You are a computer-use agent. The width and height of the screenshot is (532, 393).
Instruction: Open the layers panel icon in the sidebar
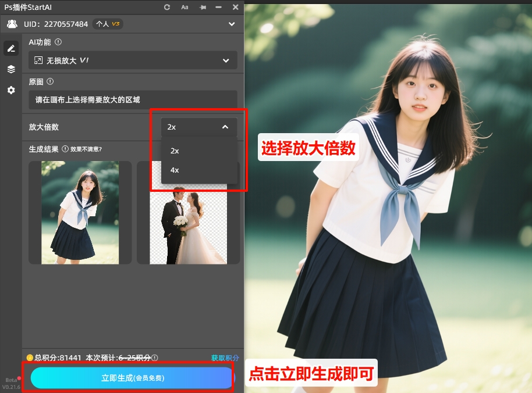pyautogui.click(x=10, y=69)
